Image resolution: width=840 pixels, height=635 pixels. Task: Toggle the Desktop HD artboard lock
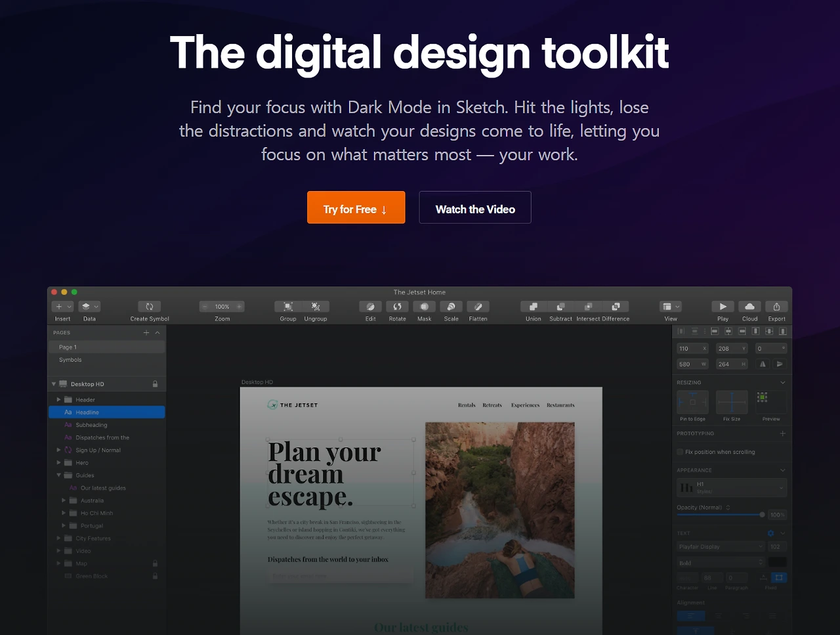click(x=155, y=384)
